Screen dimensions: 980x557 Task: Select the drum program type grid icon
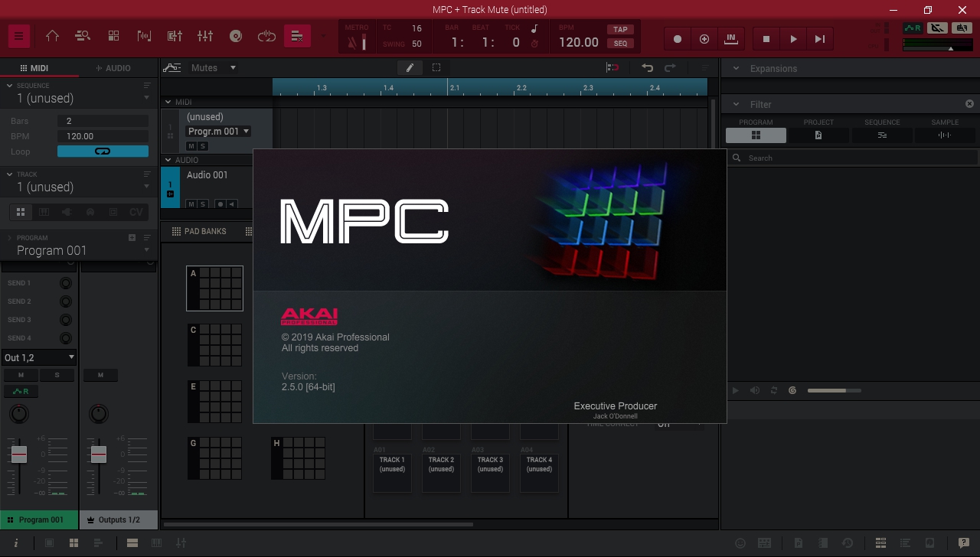click(21, 212)
